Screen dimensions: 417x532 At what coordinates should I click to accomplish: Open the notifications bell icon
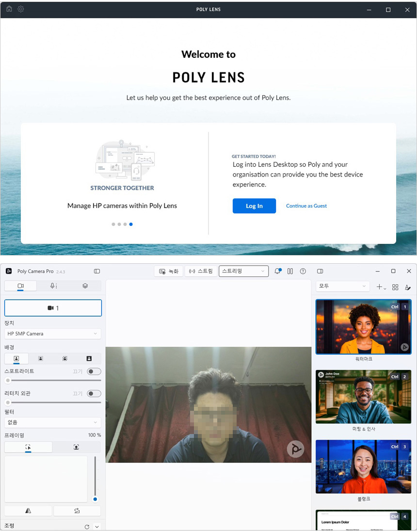[x=277, y=272]
